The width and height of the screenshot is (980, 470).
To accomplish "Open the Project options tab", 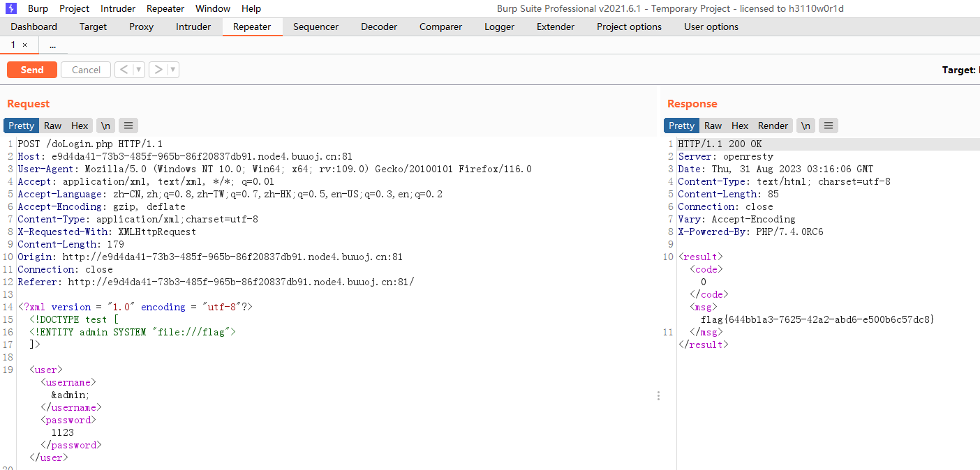I will [x=629, y=26].
